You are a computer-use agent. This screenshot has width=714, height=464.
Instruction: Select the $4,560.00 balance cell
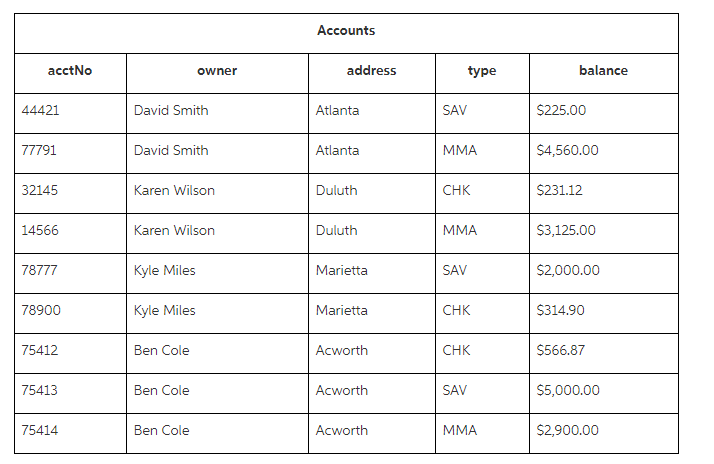pyautogui.click(x=568, y=150)
